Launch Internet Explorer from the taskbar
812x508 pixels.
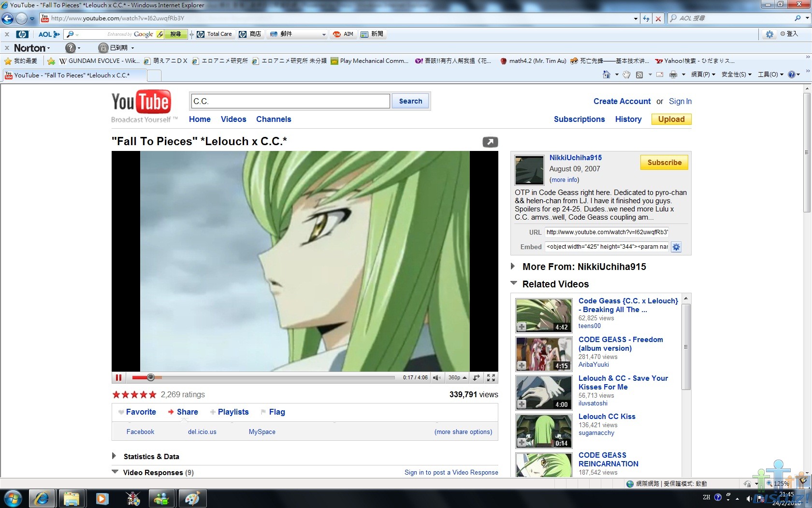pyautogui.click(x=42, y=498)
